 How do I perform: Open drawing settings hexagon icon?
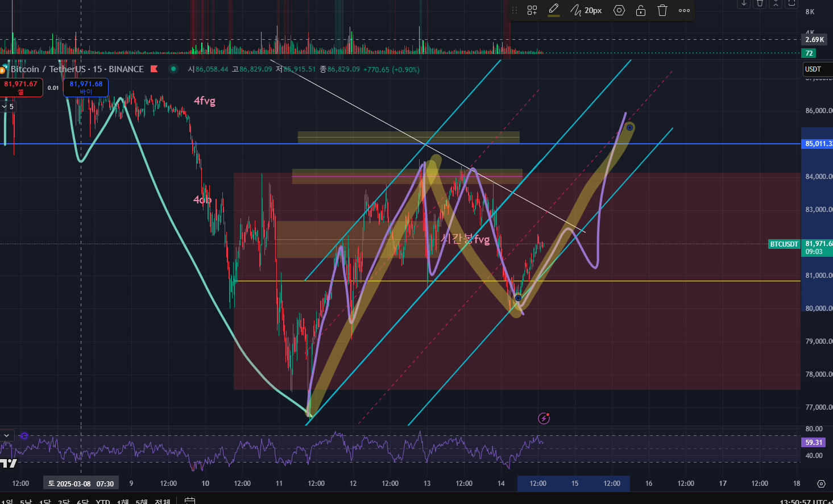click(619, 10)
